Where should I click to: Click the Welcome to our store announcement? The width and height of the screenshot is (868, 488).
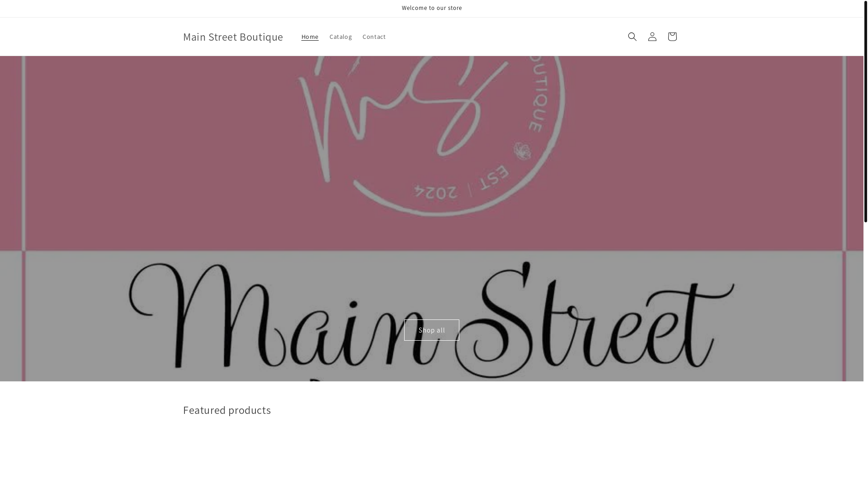coord(432,8)
